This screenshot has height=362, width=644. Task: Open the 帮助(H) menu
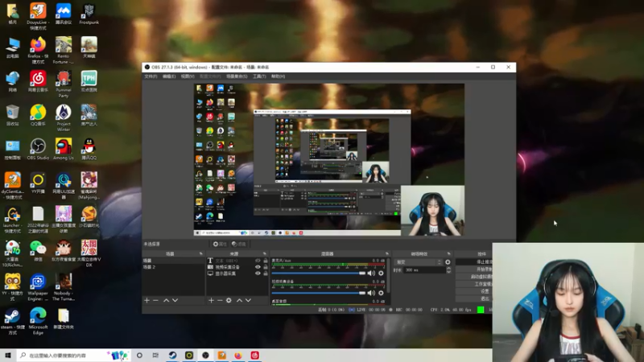pos(278,76)
